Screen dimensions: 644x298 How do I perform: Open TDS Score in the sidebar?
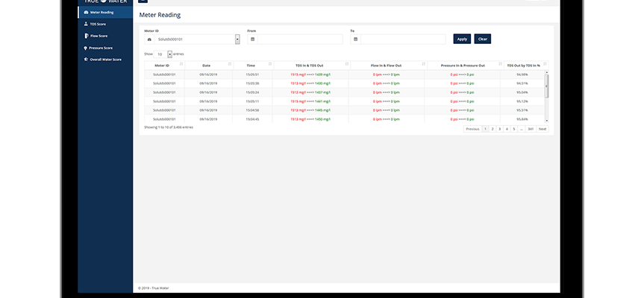105,24
